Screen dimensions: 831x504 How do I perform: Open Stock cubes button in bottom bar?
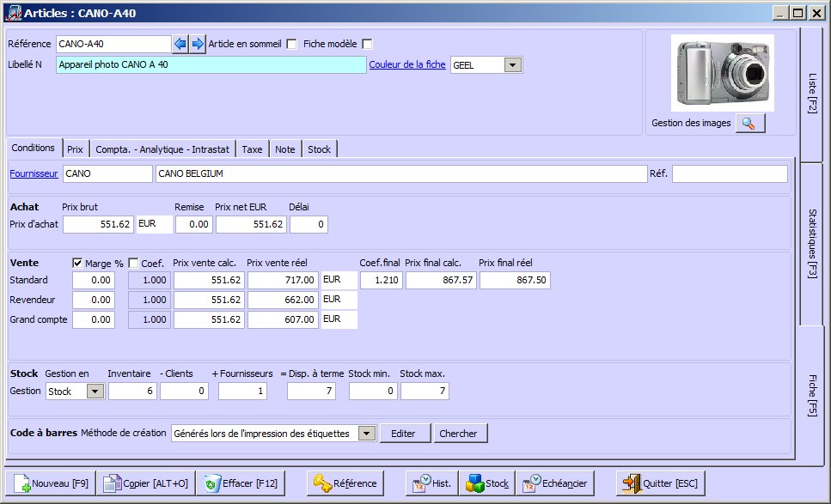pos(487,483)
